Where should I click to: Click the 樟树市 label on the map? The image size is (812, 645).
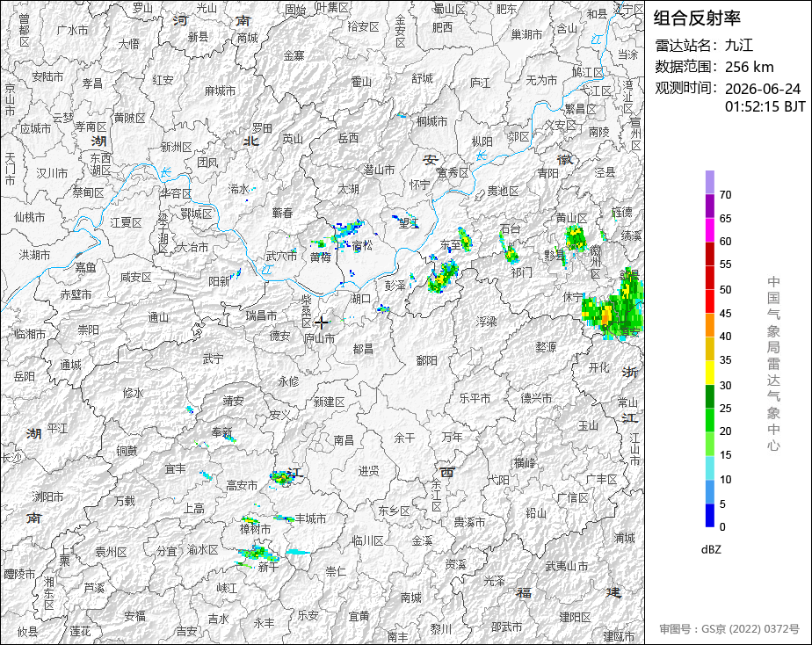click(256, 529)
